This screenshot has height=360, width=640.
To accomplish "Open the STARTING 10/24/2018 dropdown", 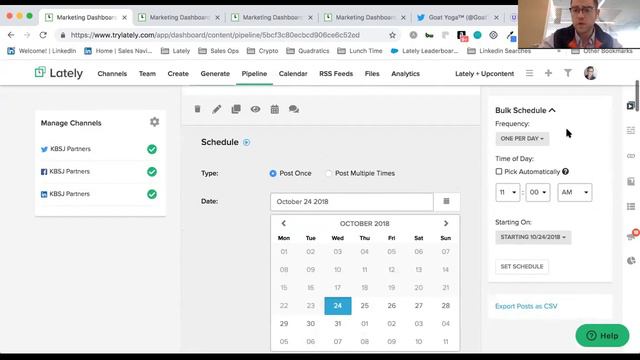I will [x=533, y=237].
